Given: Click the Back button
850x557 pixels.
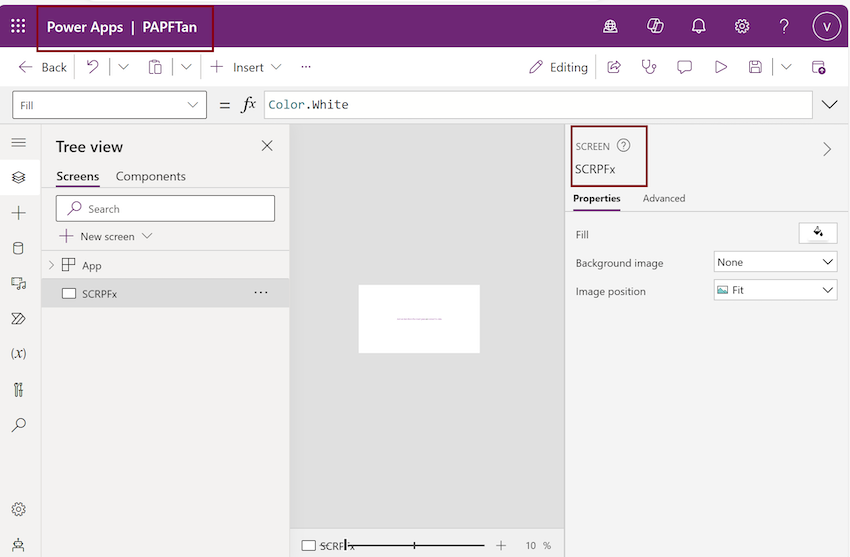Looking at the screenshot, I should [x=42, y=67].
